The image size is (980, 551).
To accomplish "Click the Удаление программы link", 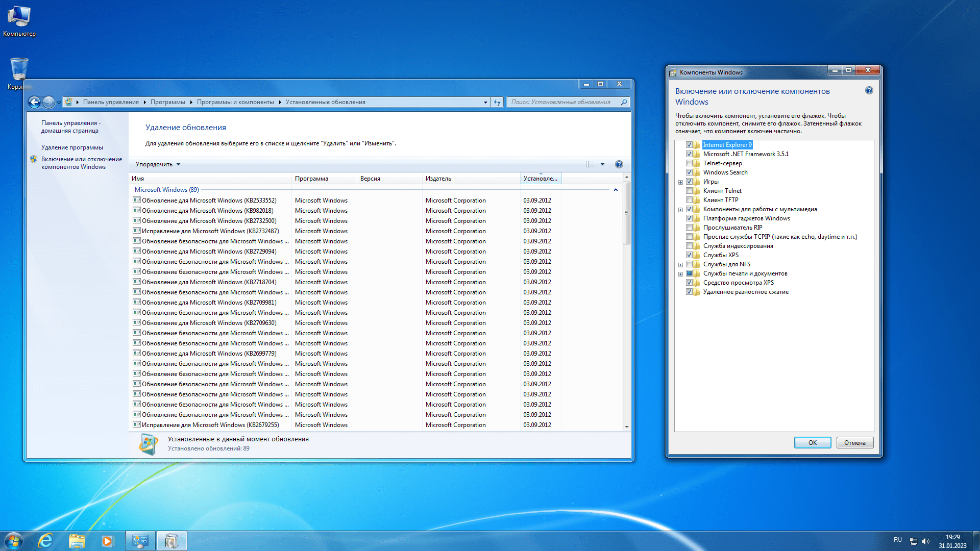I will [x=72, y=147].
